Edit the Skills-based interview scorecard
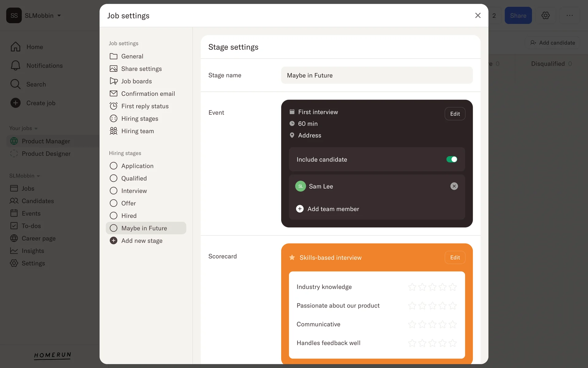588x368 pixels. pyautogui.click(x=454, y=258)
